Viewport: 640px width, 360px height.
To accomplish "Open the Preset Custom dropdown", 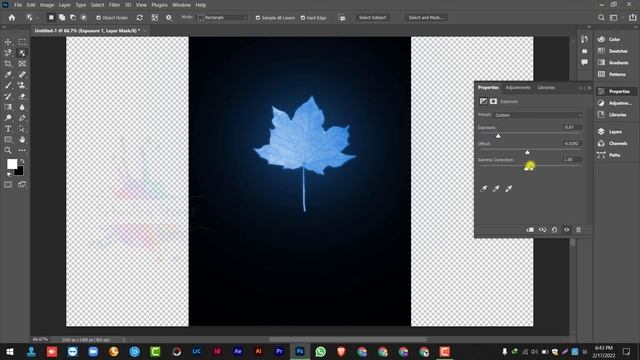I will click(538, 115).
